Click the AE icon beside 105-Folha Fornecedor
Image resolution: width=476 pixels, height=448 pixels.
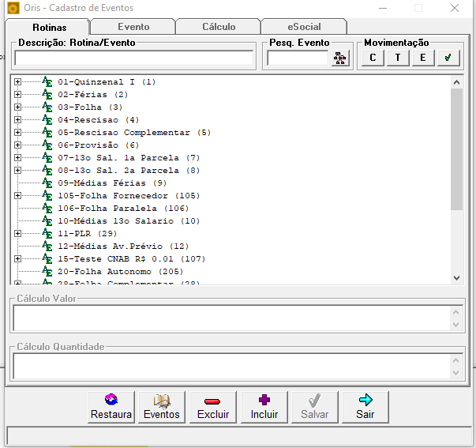(47, 196)
